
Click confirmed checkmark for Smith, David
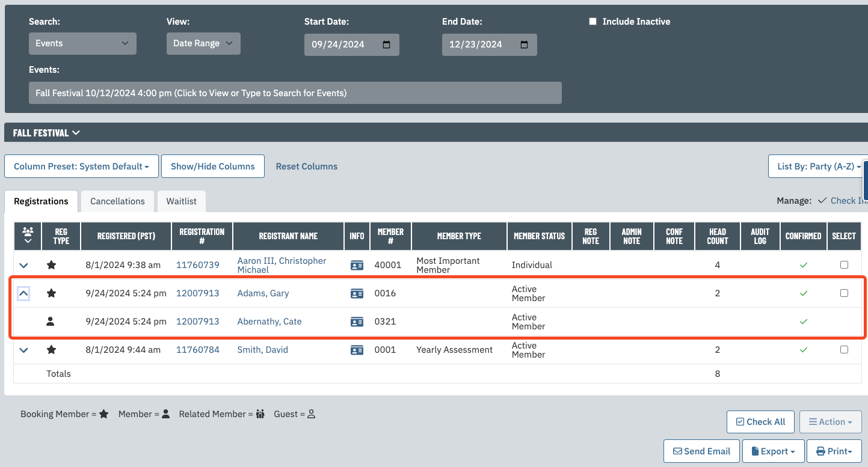point(804,350)
